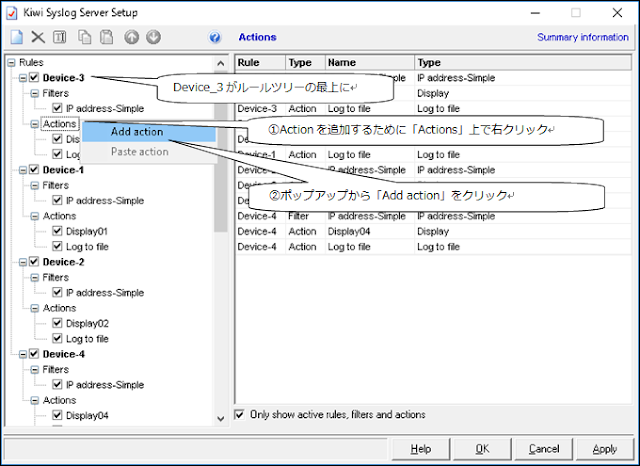Click the Rename toolbar icon
The image size is (640, 466).
click(x=60, y=37)
